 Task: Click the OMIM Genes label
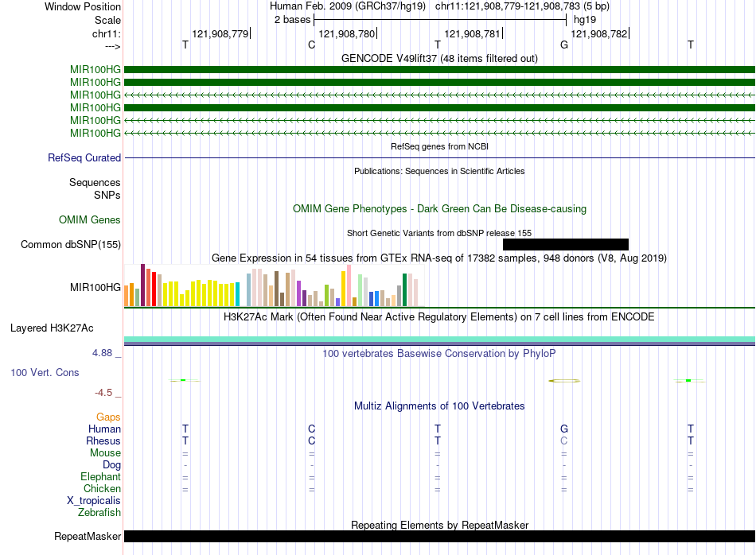pyautogui.click(x=90, y=219)
